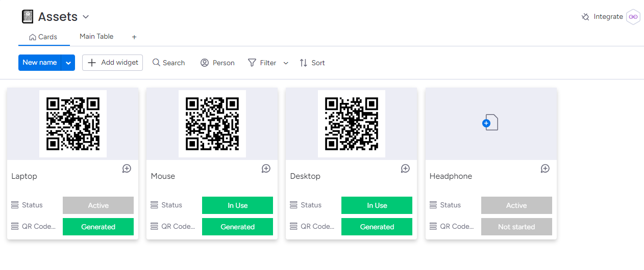Start a conversation on the Desktop card
This screenshot has height=270, width=644.
pyautogui.click(x=405, y=169)
